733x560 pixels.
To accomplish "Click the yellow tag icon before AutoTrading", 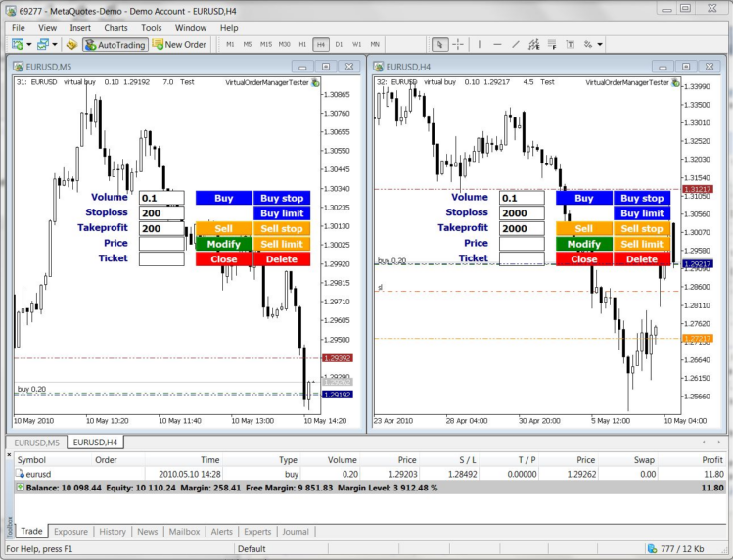I will [x=71, y=45].
